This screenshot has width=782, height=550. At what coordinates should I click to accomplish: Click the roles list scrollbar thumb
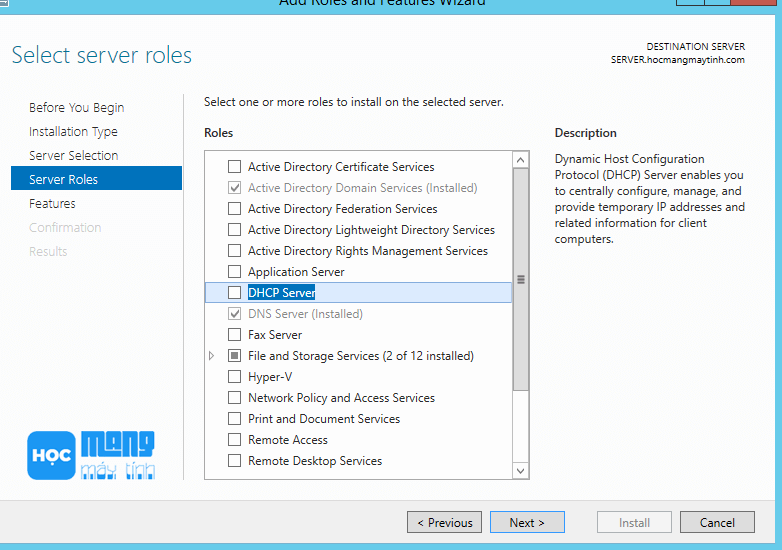pos(521,280)
